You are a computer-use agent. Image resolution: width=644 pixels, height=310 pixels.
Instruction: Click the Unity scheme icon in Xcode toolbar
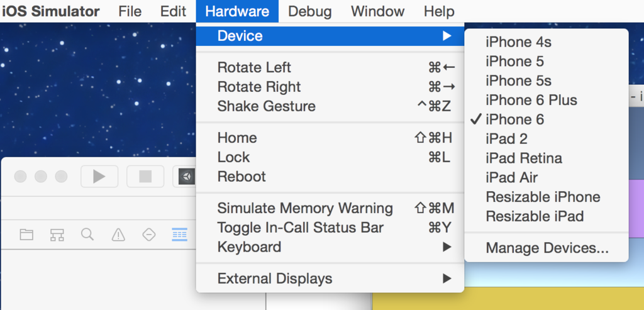click(187, 177)
